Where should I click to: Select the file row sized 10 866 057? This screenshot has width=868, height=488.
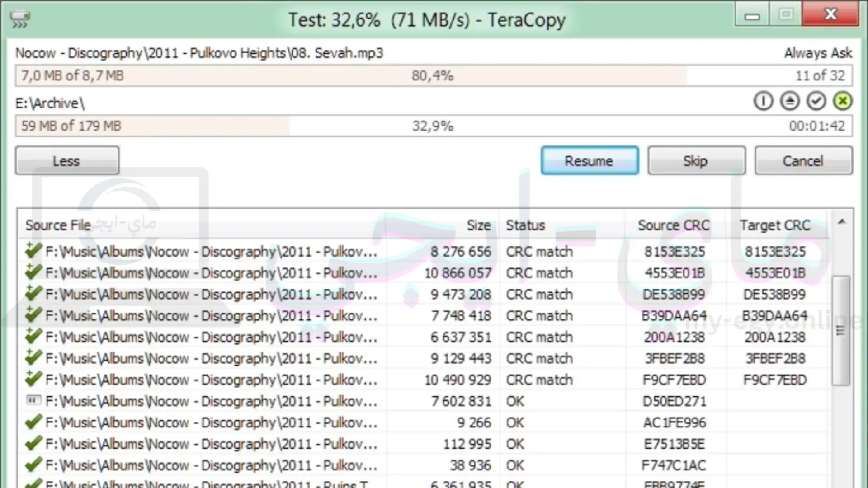pyautogui.click(x=424, y=273)
